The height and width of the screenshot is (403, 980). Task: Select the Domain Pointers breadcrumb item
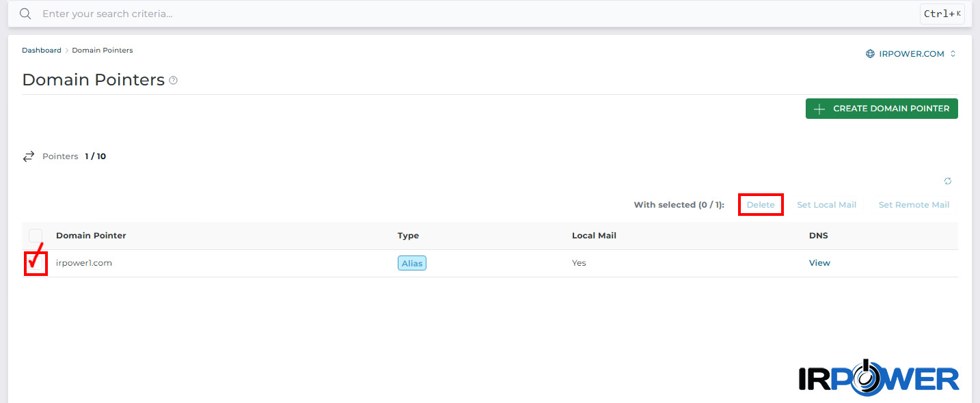coord(103,51)
